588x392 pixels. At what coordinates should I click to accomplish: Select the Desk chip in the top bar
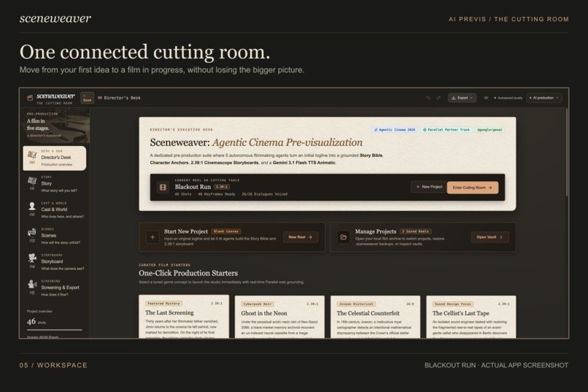pos(88,99)
